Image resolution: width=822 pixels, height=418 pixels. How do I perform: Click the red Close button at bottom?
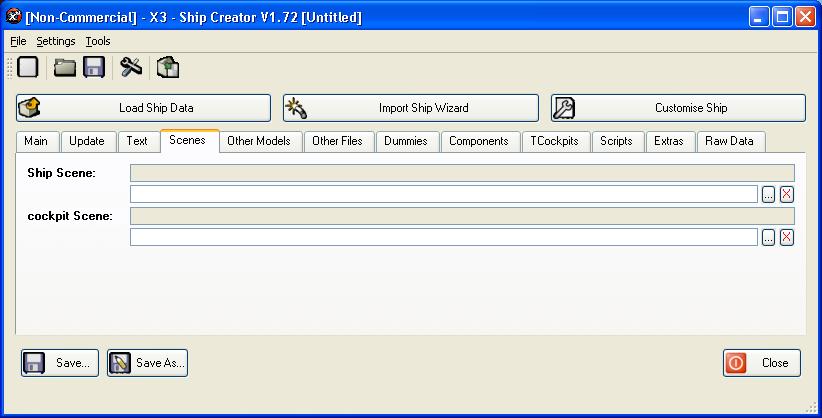point(762,363)
